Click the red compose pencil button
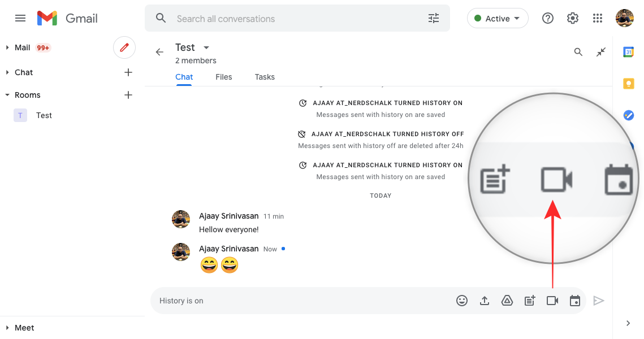Viewport: 644px width, 339px height. pyautogui.click(x=124, y=47)
